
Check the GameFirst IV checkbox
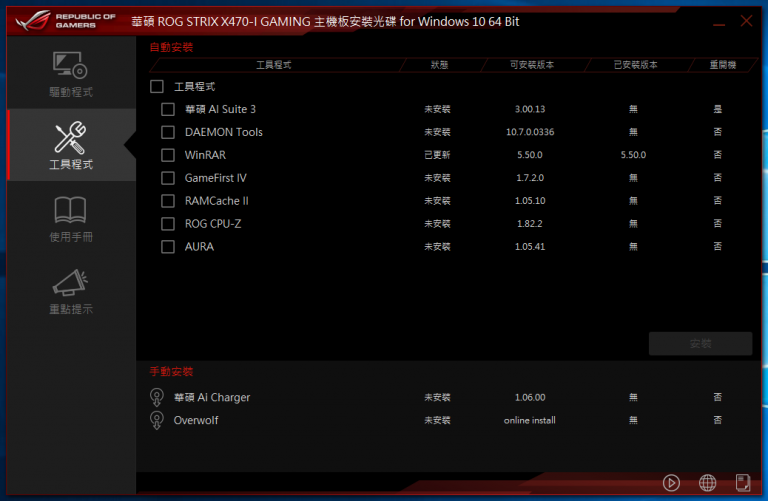[x=168, y=178]
